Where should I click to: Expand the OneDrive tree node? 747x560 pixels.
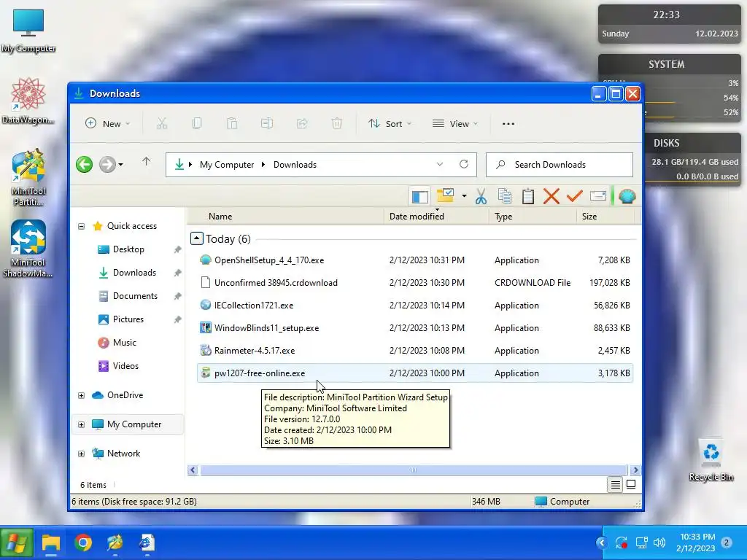[82, 395]
